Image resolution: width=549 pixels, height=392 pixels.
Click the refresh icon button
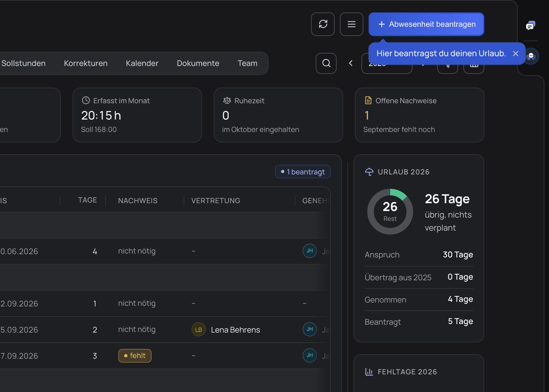pos(323,24)
